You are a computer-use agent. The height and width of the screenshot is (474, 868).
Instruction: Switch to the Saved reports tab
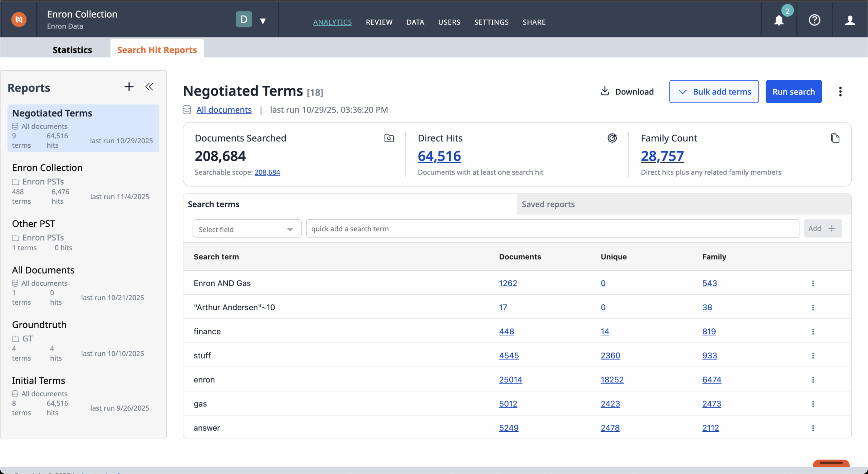(548, 204)
